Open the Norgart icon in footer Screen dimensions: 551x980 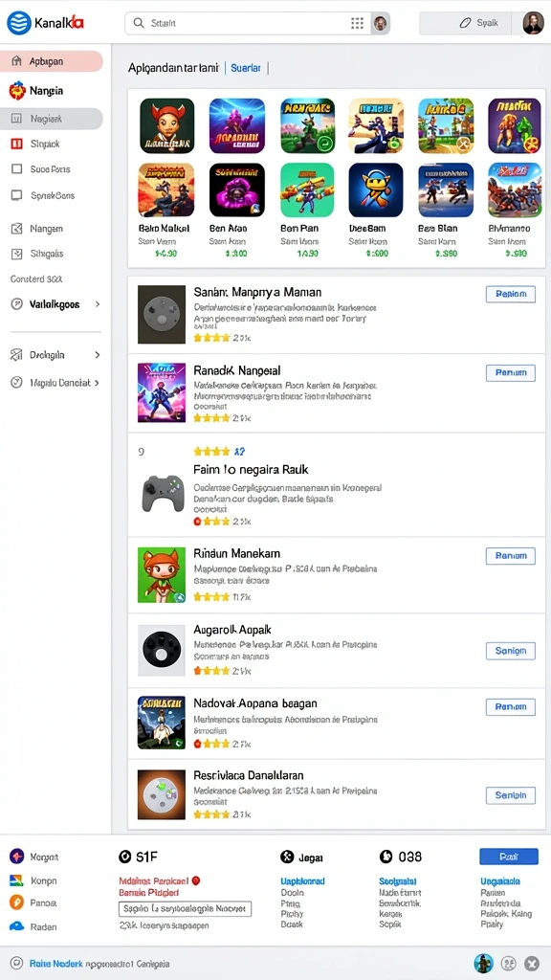(x=17, y=857)
